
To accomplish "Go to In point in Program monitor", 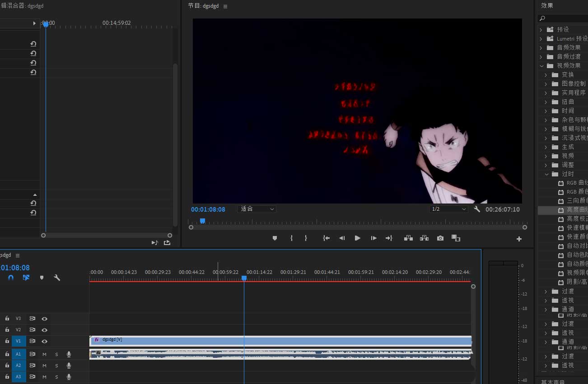I will 326,238.
